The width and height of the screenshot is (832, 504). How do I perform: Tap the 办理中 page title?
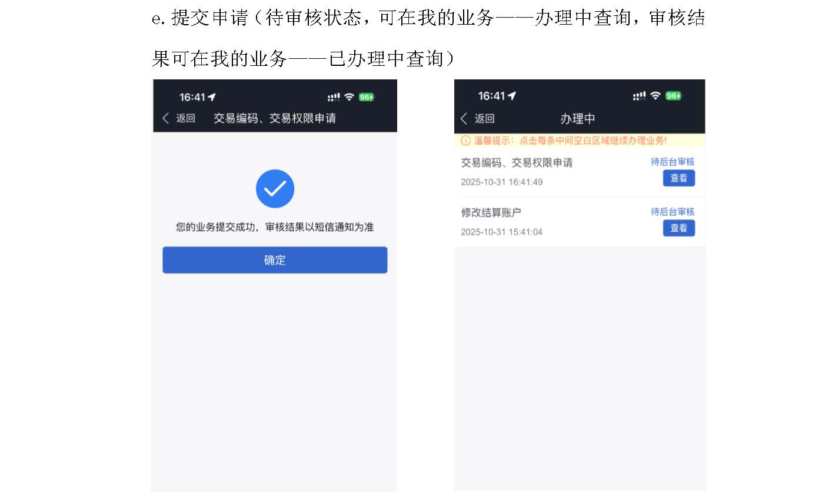(578, 118)
